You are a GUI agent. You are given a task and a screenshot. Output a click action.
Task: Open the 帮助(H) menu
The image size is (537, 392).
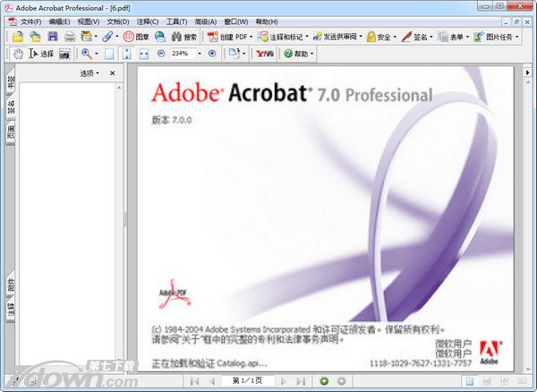[x=266, y=21]
